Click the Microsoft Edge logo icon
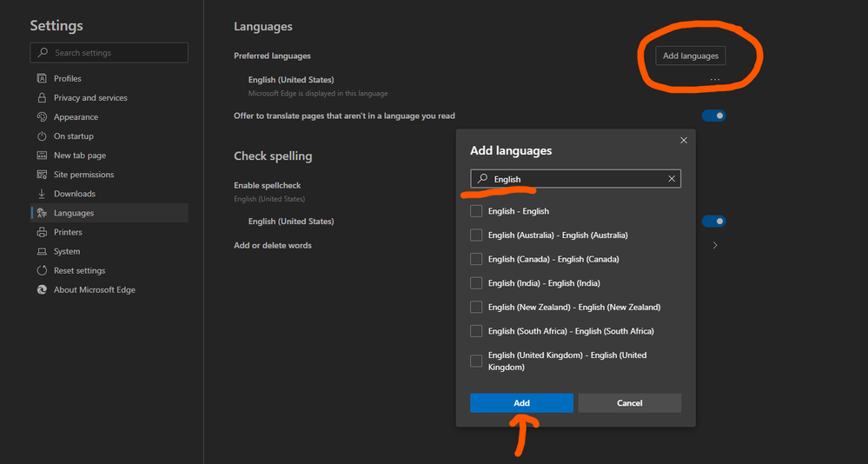Viewport: 868px width, 464px height. point(42,289)
